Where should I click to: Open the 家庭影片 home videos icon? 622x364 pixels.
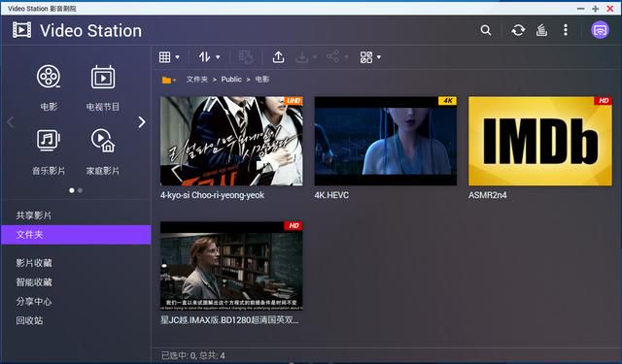pos(103,140)
